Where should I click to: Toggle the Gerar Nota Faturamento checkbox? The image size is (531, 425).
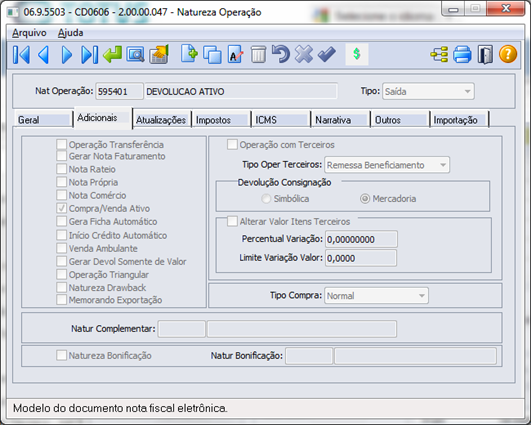click(62, 156)
